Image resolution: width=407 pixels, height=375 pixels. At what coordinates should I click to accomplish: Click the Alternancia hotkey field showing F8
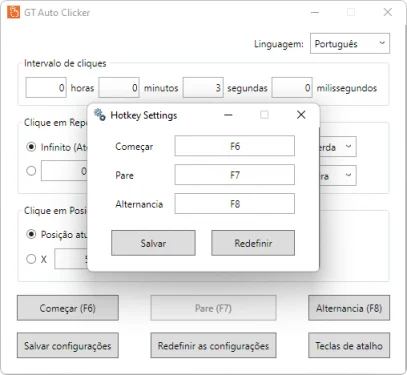pyautogui.click(x=235, y=204)
